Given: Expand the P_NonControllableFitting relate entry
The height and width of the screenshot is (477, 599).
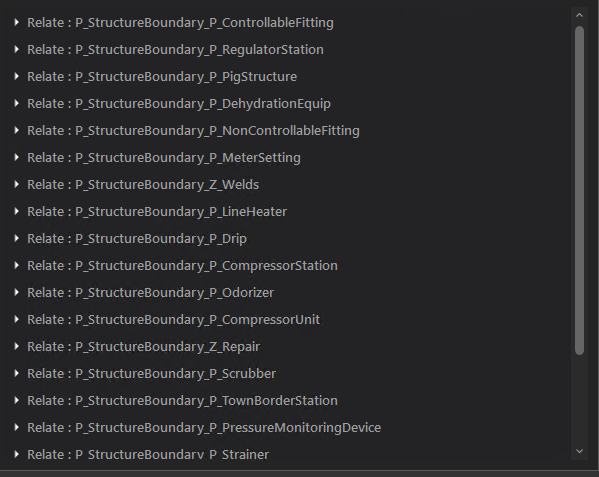Looking at the screenshot, I should 16,130.
